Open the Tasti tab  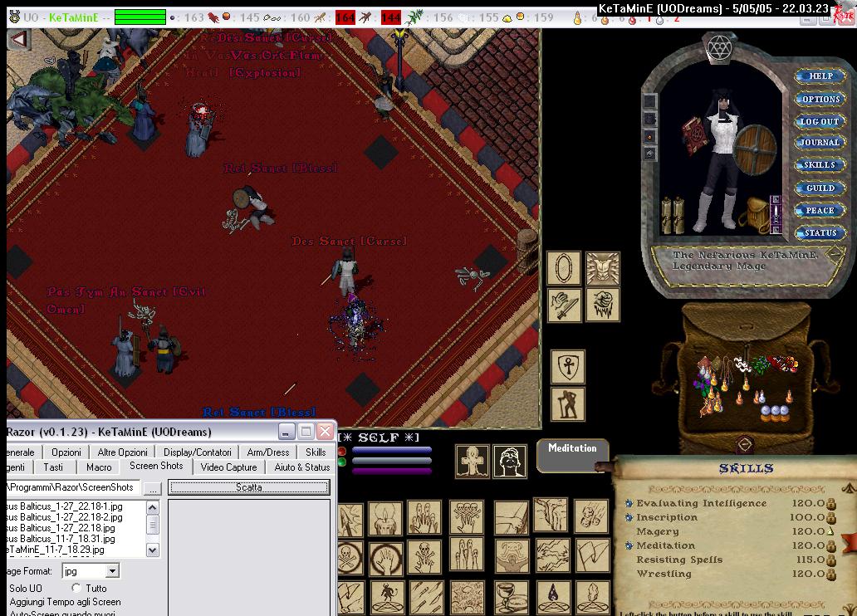[53, 467]
